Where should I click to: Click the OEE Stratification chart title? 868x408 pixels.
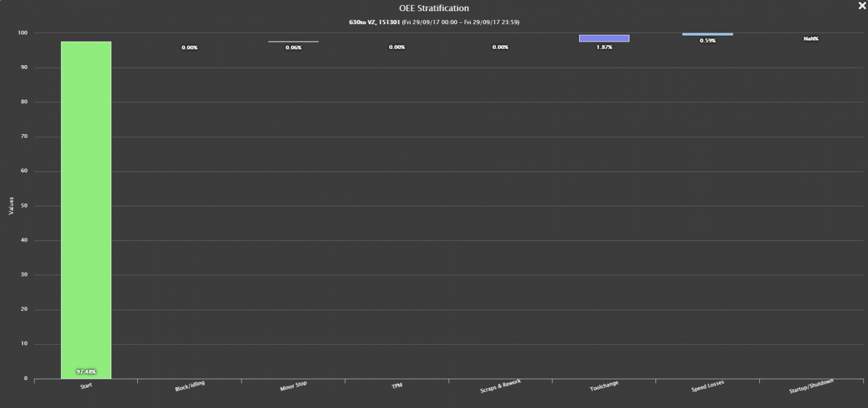pos(434,9)
